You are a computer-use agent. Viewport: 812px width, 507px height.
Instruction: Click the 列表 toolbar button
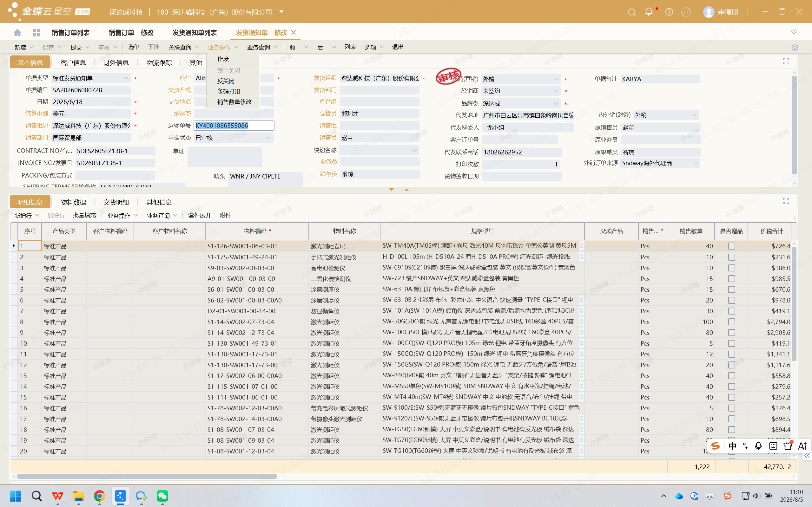(x=350, y=47)
